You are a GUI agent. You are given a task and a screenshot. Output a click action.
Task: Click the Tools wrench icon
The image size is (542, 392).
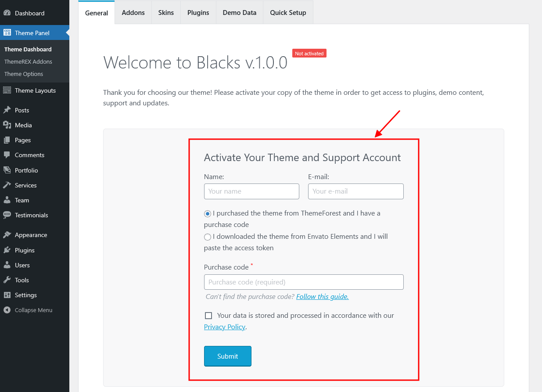click(7, 280)
